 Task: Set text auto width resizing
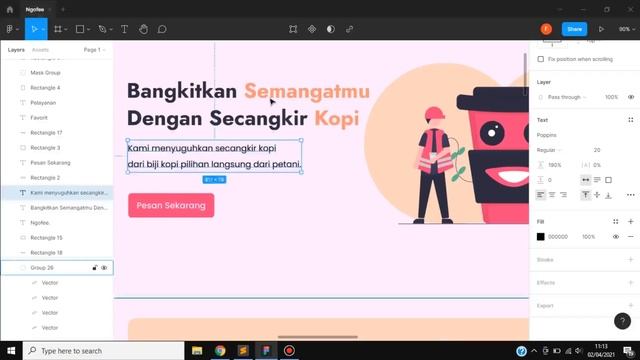586,180
